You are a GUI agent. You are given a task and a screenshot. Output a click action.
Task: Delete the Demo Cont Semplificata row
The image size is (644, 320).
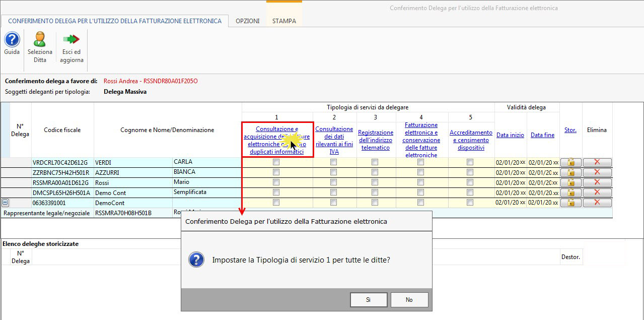click(597, 193)
